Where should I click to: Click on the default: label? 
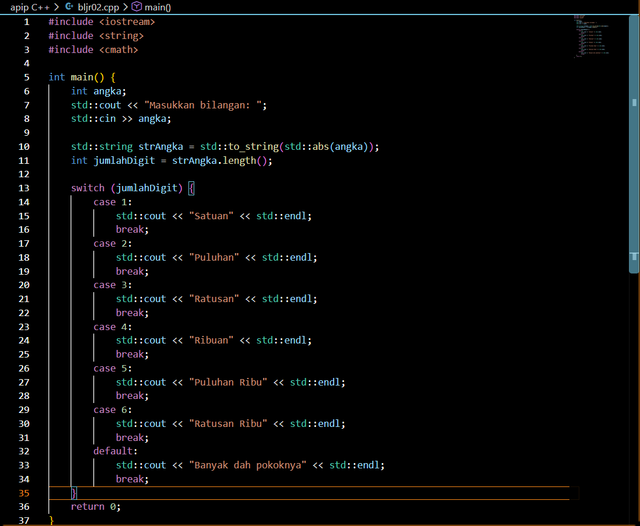click(x=116, y=451)
